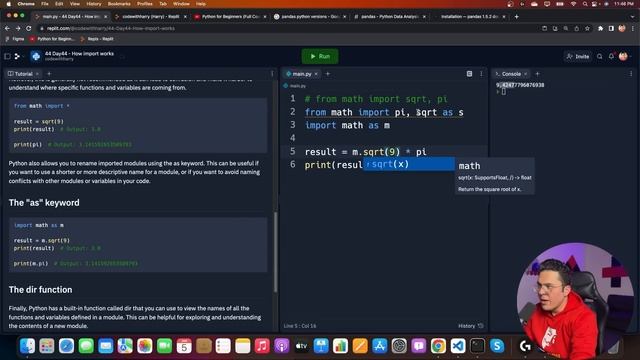
Task: Open the Replit bookmark in bookmarks bar
Action: click(x=97, y=39)
